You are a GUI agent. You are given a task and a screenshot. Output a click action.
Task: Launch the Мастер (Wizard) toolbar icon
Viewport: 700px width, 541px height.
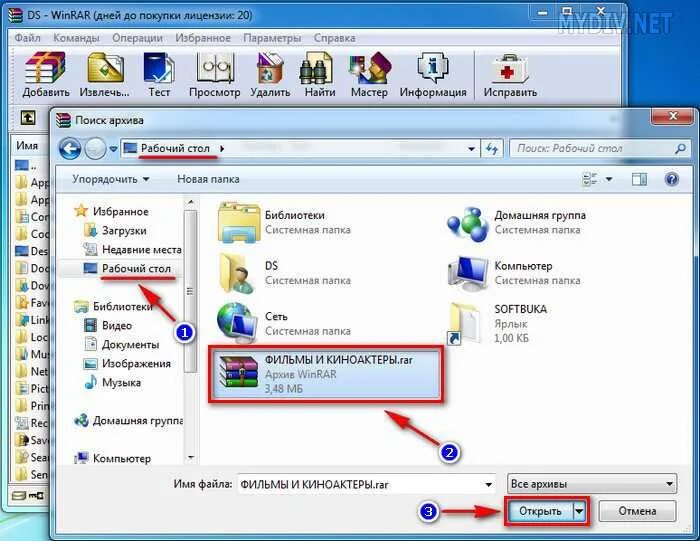click(369, 74)
